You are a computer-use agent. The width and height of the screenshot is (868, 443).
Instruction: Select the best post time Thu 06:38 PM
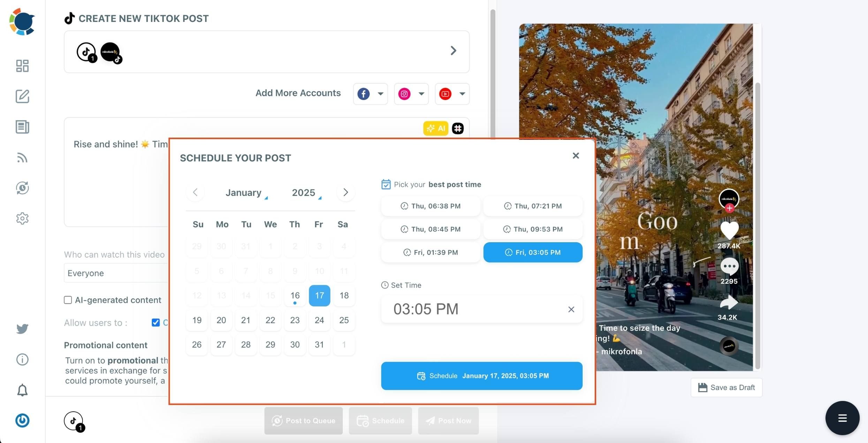pyautogui.click(x=431, y=206)
